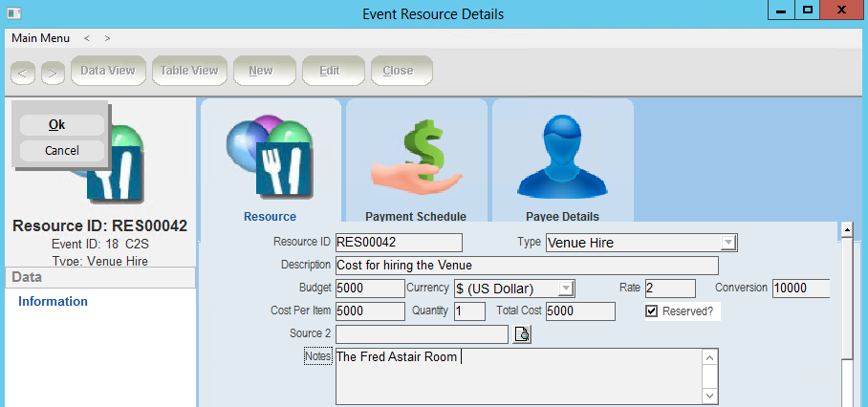Screen dimensions: 868x407
Task: Click the next record arrow button in toolbar
Action: click(x=53, y=72)
